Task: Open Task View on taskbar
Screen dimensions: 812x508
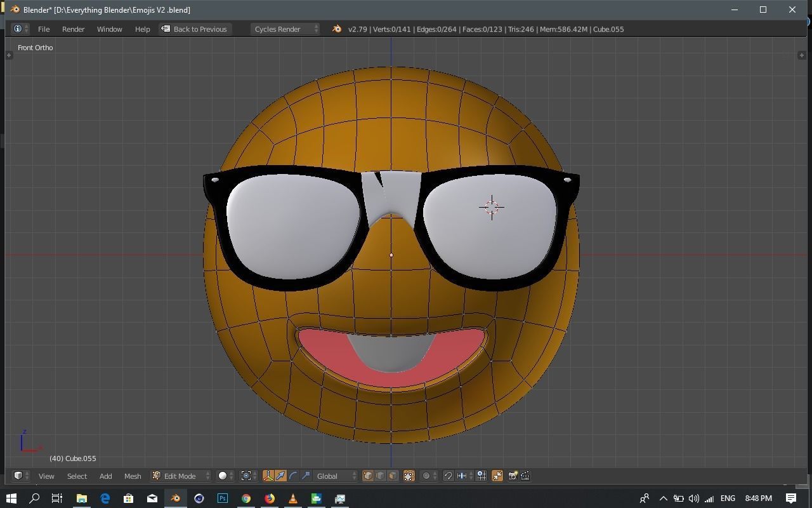Action: [x=57, y=498]
